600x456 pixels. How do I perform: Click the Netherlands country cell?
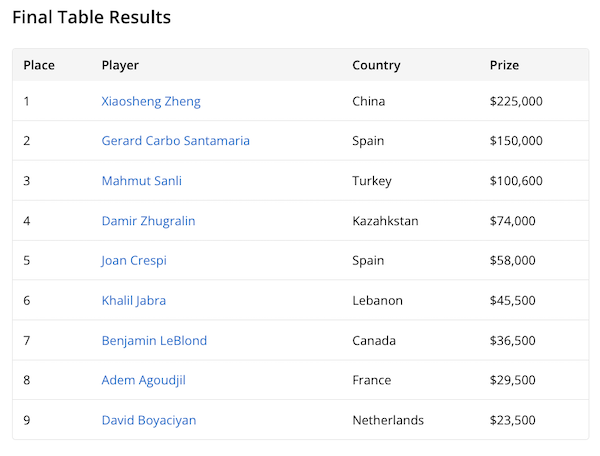(x=388, y=420)
